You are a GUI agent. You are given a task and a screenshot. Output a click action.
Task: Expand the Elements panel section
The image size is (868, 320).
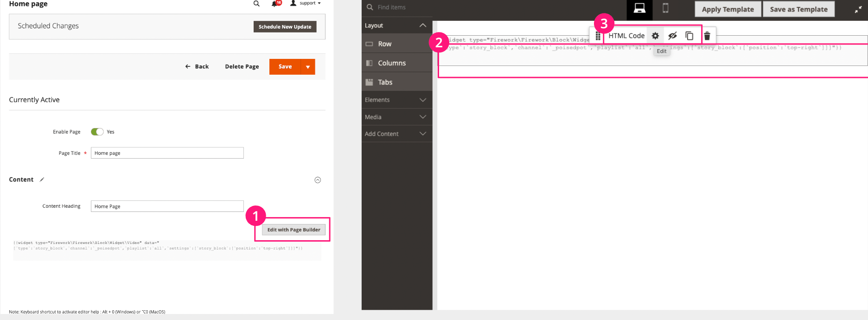click(396, 100)
